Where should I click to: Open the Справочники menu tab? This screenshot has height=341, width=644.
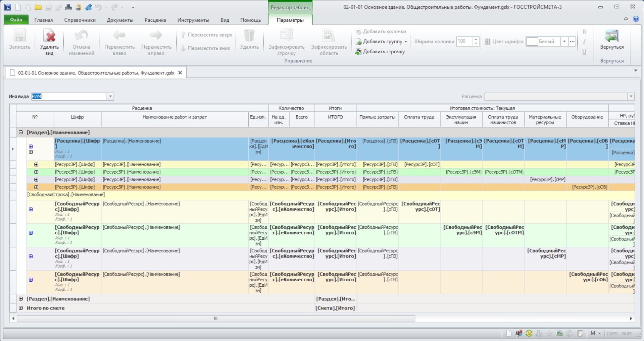(80, 20)
